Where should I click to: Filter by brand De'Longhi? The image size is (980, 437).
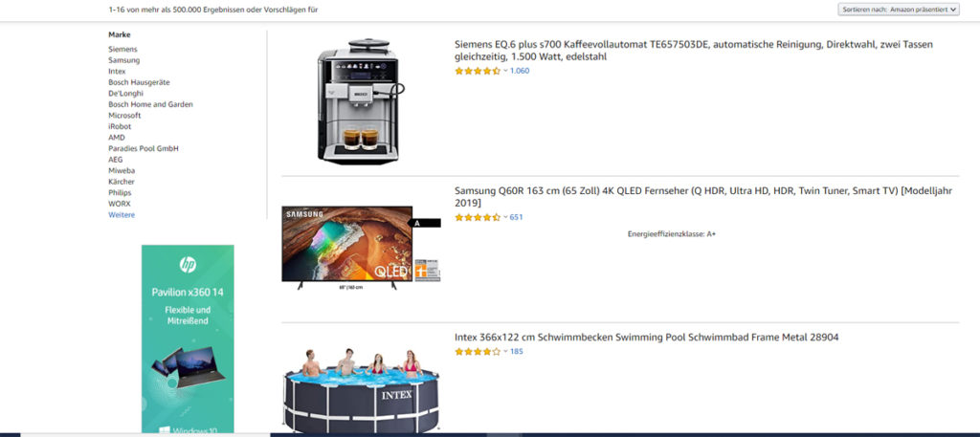coord(125,94)
